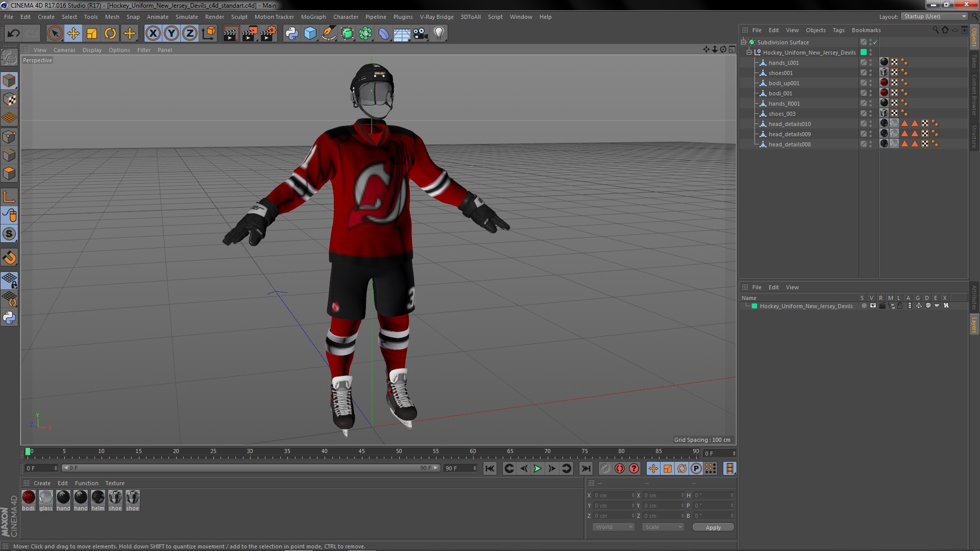Toggle visibility dots for bodi_up001

[871, 83]
